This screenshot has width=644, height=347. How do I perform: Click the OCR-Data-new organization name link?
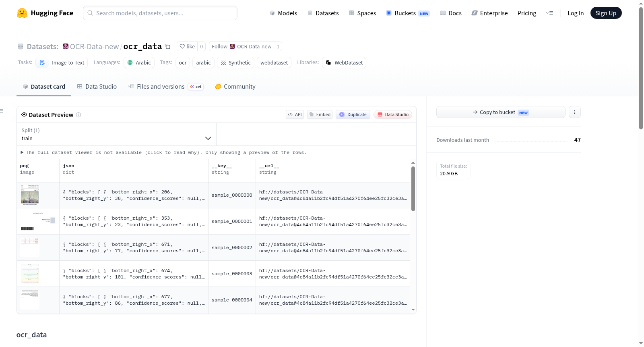point(94,46)
